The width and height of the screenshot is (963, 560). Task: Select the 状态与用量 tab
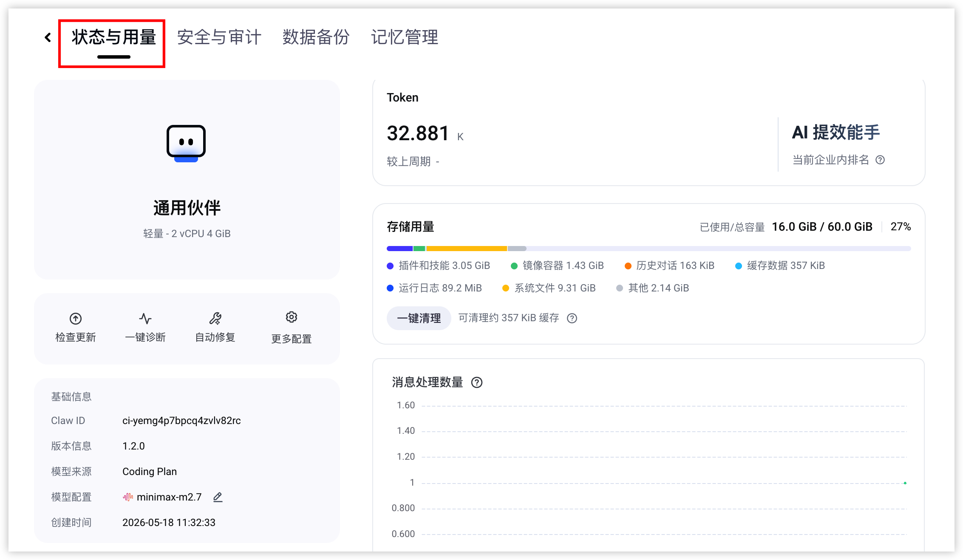[x=113, y=37]
